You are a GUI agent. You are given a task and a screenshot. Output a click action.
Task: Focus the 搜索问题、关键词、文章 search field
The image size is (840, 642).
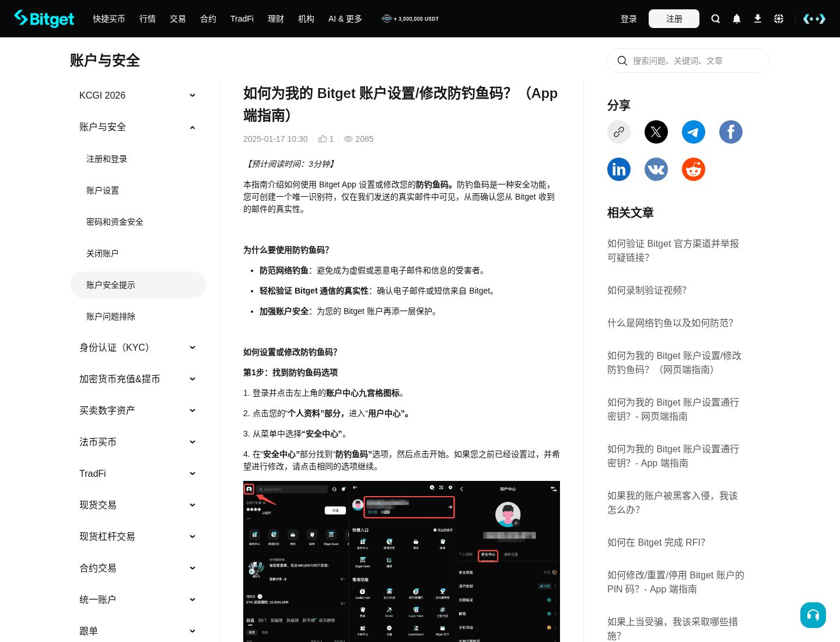688,61
